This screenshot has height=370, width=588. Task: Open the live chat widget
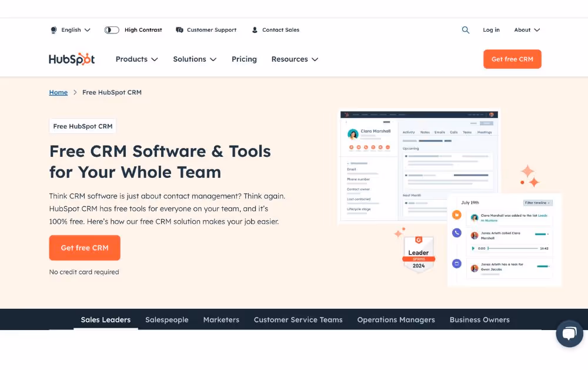tap(569, 334)
